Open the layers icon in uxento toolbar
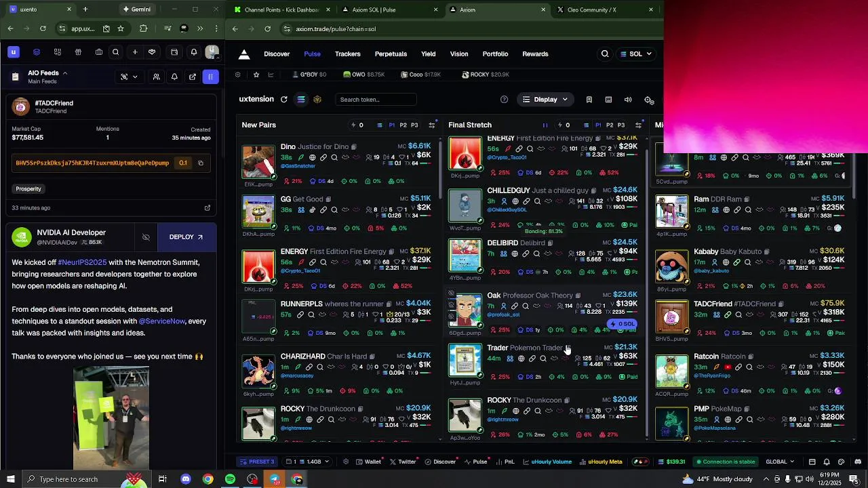Image resolution: width=868 pixels, height=488 pixels. (37, 52)
